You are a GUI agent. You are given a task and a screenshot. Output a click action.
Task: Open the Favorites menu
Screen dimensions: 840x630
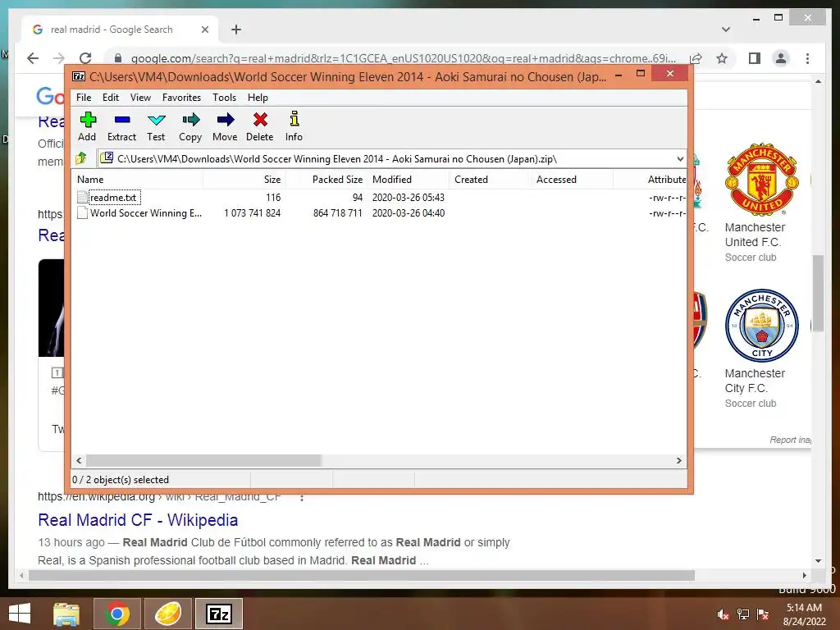[x=181, y=98]
